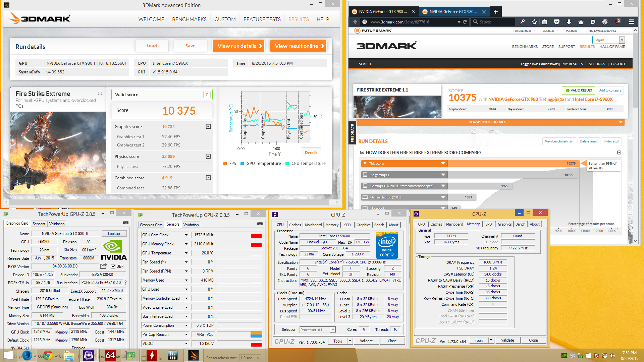Open AIDA64 from the taskbar
The image size is (644, 362).
(110, 355)
